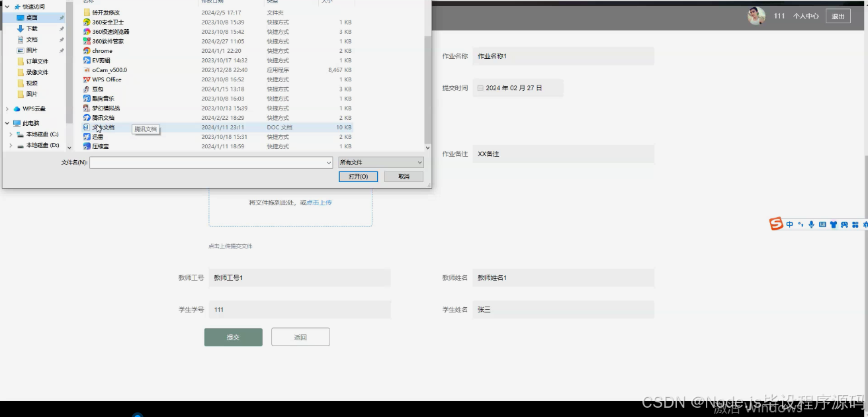Toggle punctuation mode on Sogou input bar

tap(801, 224)
